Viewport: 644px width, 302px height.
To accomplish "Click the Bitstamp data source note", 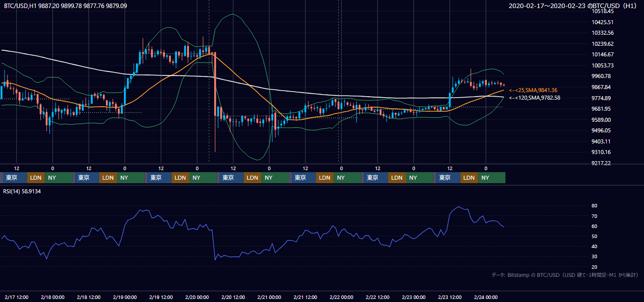I will (x=565, y=275).
